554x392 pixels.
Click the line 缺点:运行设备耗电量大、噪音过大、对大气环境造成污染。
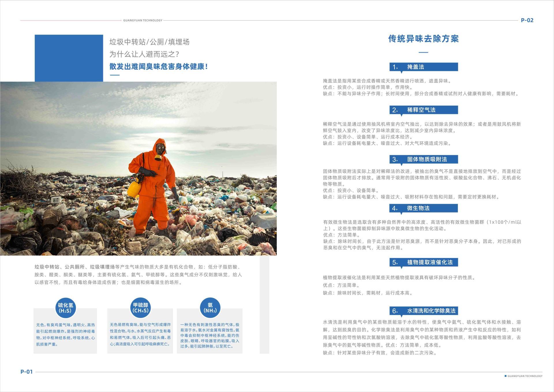[x=387, y=143]
